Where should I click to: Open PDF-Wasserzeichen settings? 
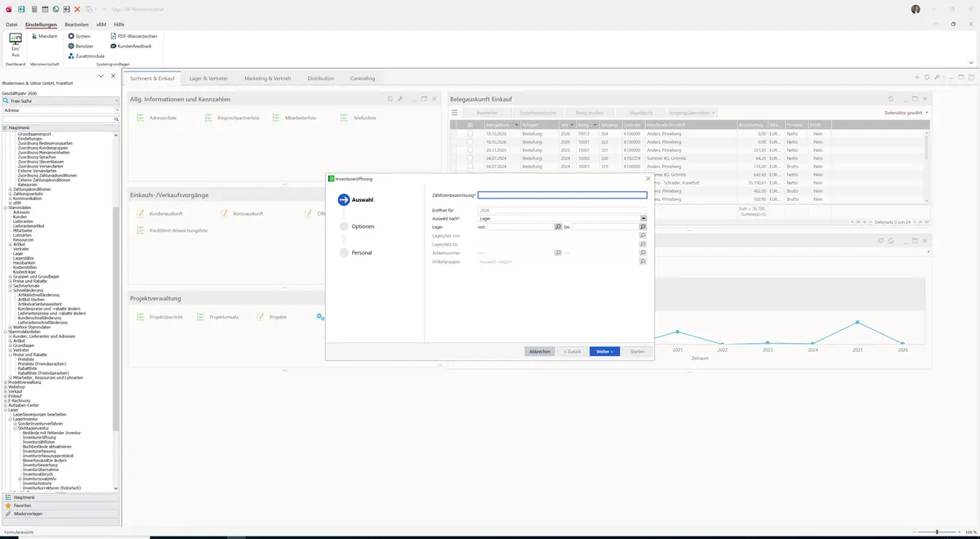click(133, 36)
